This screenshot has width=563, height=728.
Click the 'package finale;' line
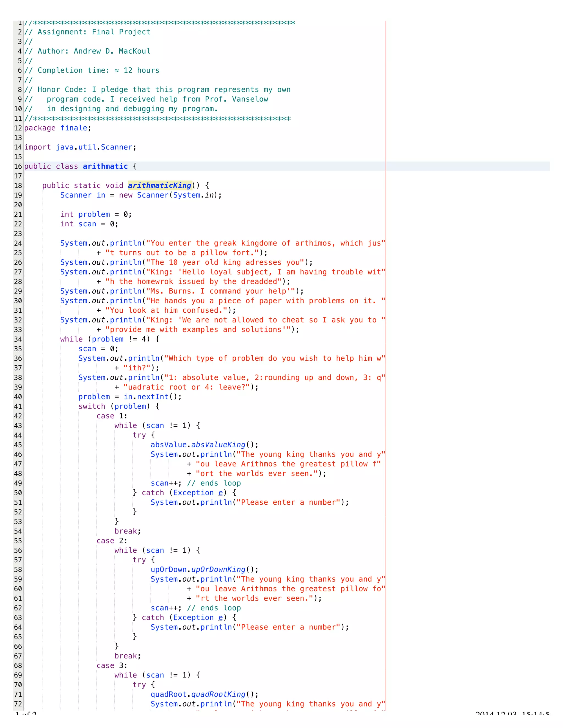point(58,128)
